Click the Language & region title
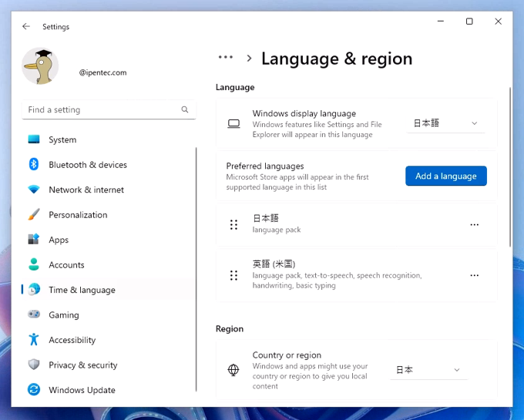524x420 pixels. tap(337, 59)
